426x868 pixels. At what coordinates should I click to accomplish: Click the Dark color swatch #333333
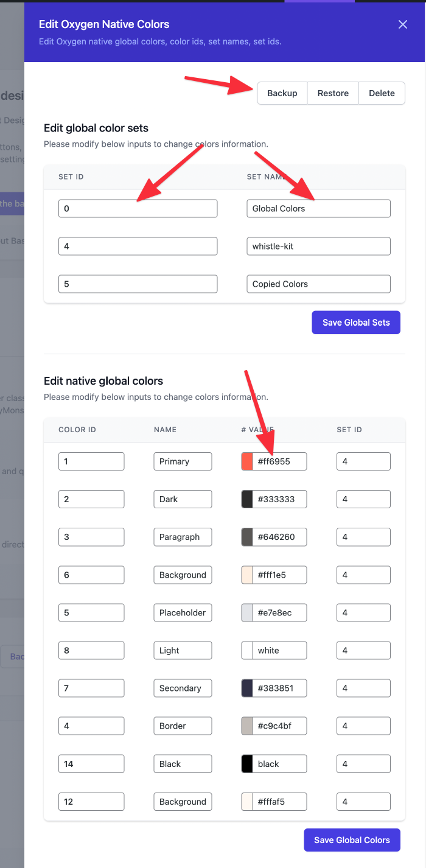click(x=246, y=499)
